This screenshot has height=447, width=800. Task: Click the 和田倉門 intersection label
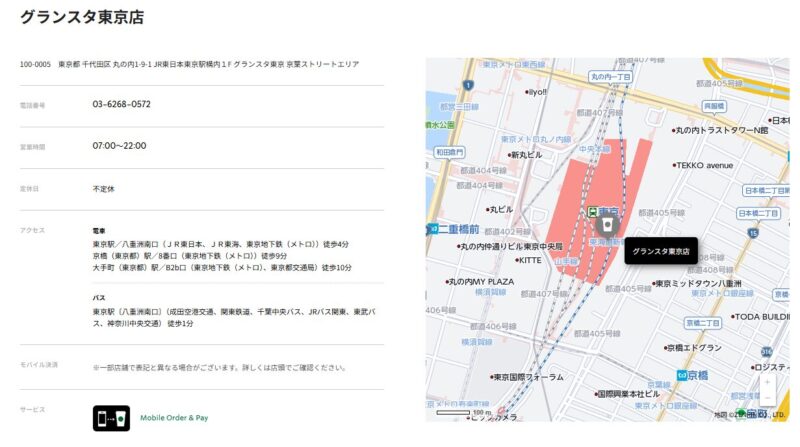(x=449, y=152)
